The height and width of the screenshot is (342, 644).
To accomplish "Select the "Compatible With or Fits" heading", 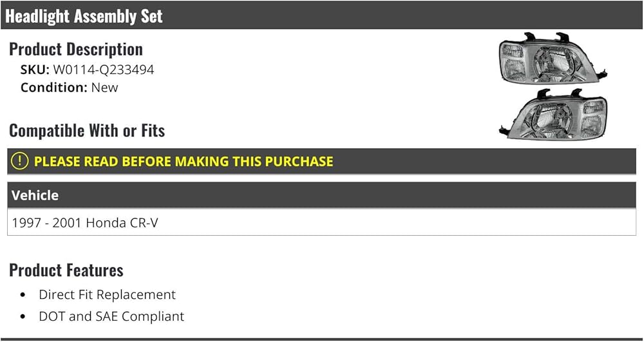I will (87, 131).
